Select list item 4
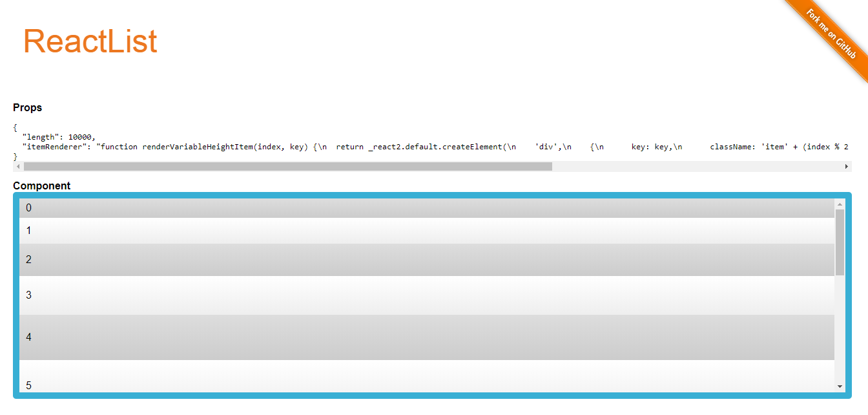The height and width of the screenshot is (415, 868). [x=427, y=337]
